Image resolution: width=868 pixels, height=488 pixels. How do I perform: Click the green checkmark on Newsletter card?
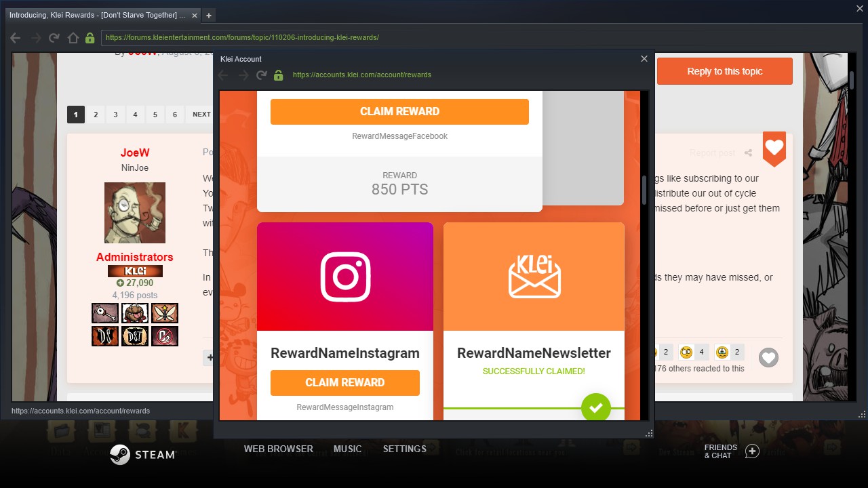(x=596, y=407)
